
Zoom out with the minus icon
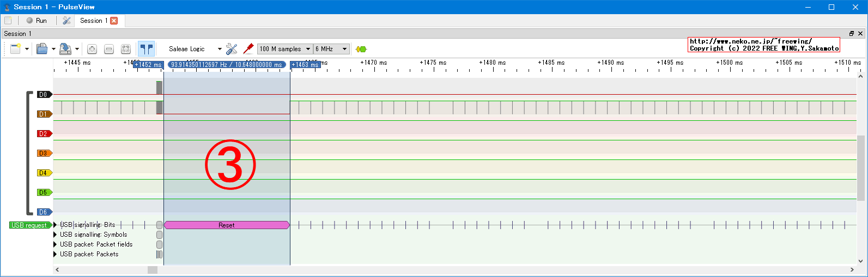[109, 49]
